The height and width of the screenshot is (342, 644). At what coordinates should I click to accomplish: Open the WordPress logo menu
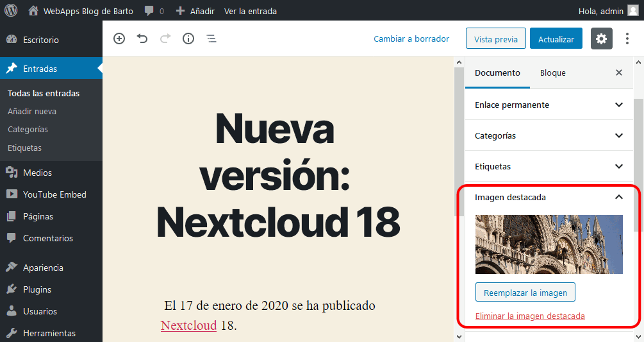coord(11,10)
